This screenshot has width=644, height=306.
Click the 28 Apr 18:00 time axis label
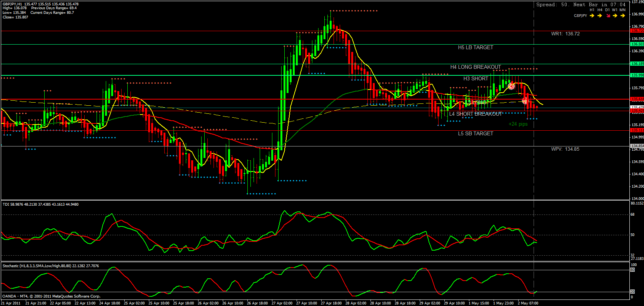pyautogui.click(x=405, y=303)
